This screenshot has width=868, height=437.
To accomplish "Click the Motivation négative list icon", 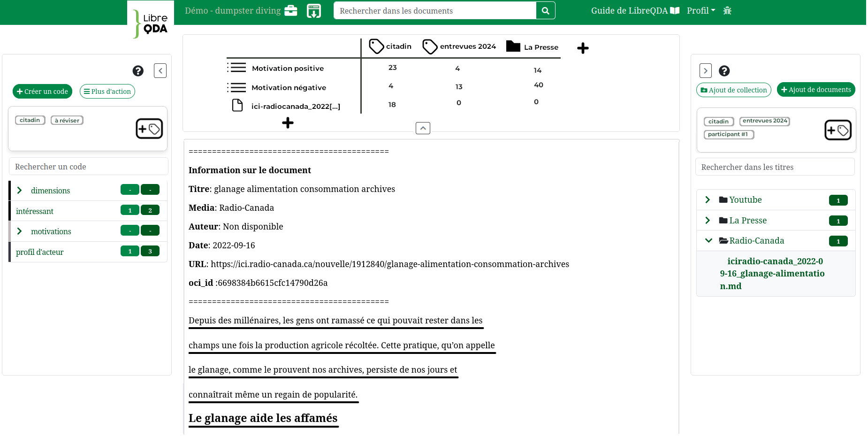I will click(236, 87).
